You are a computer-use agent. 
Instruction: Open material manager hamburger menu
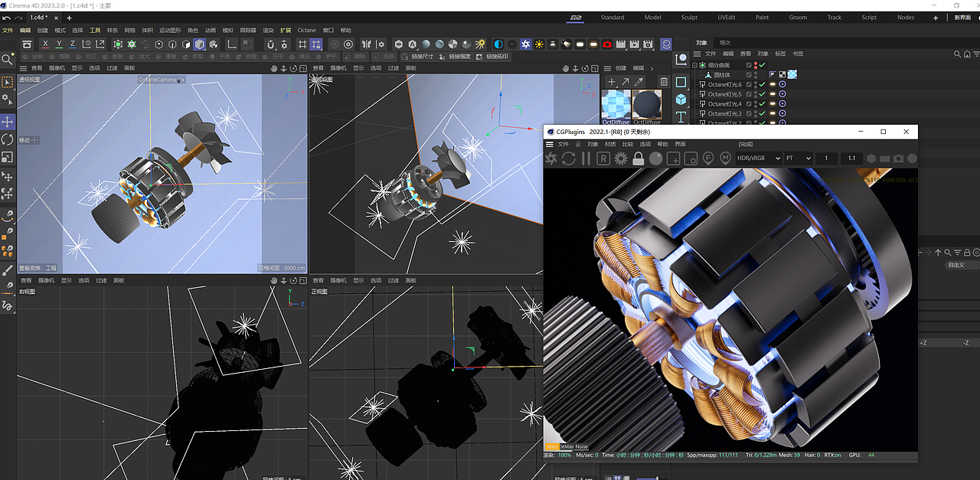608,68
